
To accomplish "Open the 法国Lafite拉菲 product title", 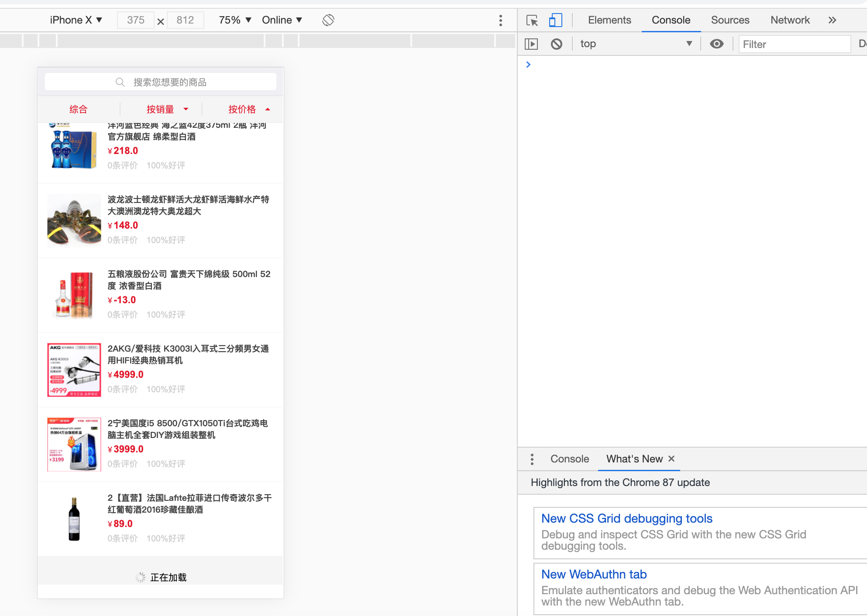I will coord(189,504).
